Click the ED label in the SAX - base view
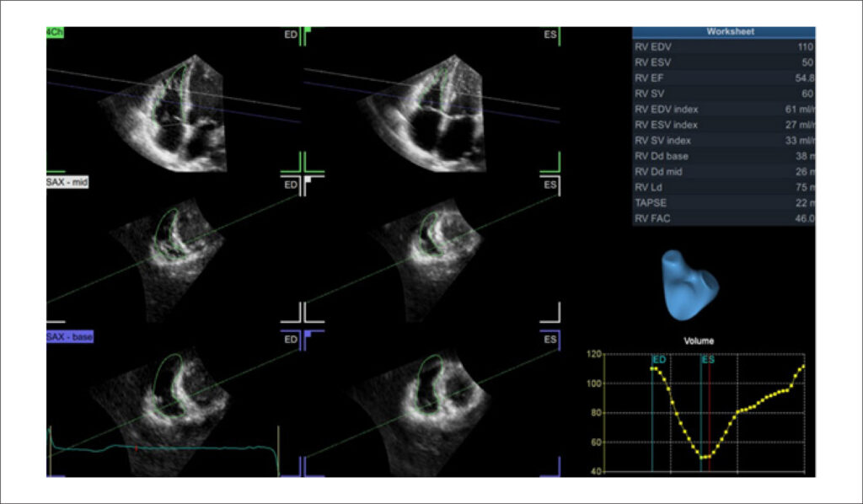 [x=291, y=340]
